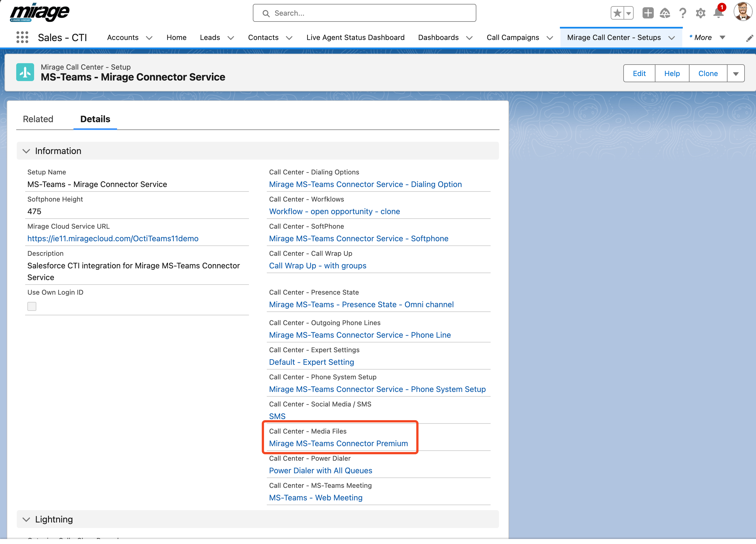Screen dimensions: 756x544
Task: Go to the Accounts tab
Action: click(122, 37)
